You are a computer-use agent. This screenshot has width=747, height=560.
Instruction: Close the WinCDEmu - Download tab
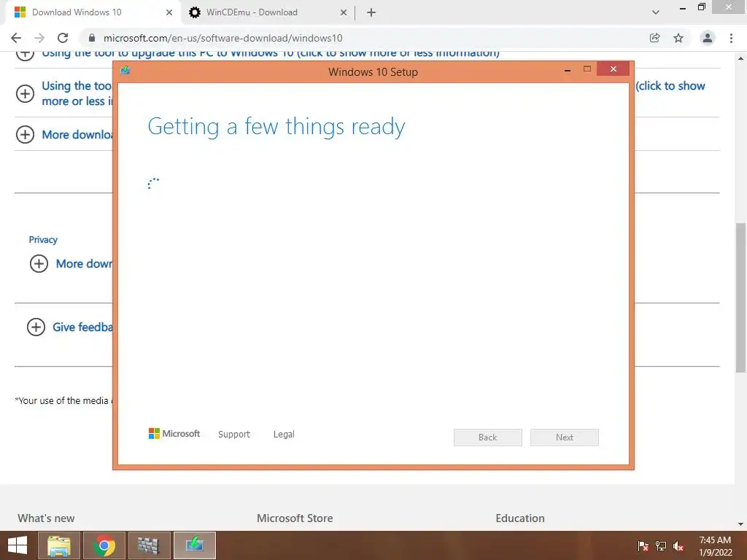[x=344, y=12]
